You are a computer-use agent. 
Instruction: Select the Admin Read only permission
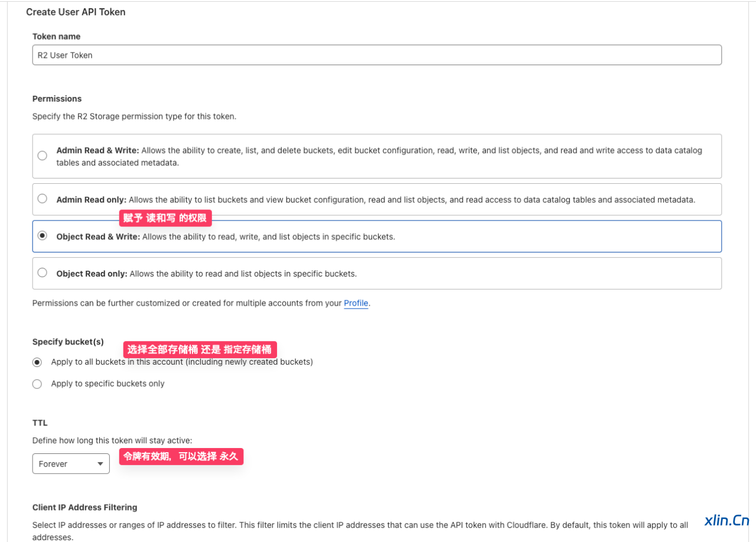pos(42,199)
